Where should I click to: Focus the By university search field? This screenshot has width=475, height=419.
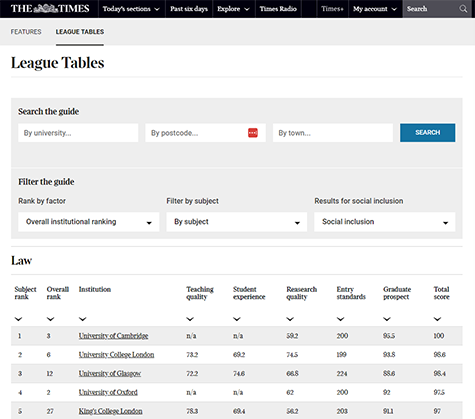click(x=78, y=133)
